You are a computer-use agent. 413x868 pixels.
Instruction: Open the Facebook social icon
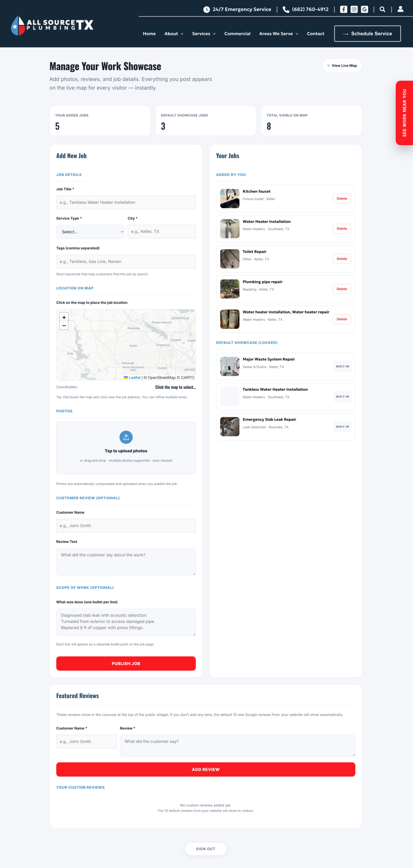[343, 9]
